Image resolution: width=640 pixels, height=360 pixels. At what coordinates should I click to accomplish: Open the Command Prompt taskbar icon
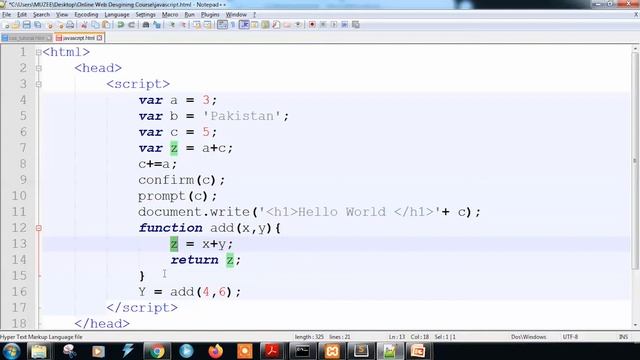[302, 351]
